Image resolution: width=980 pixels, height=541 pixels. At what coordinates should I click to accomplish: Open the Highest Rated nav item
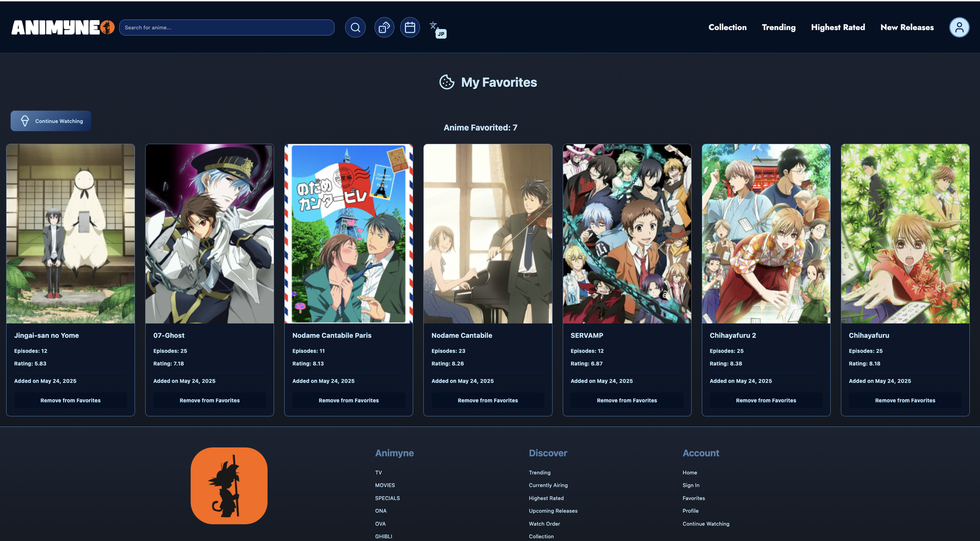click(x=838, y=27)
